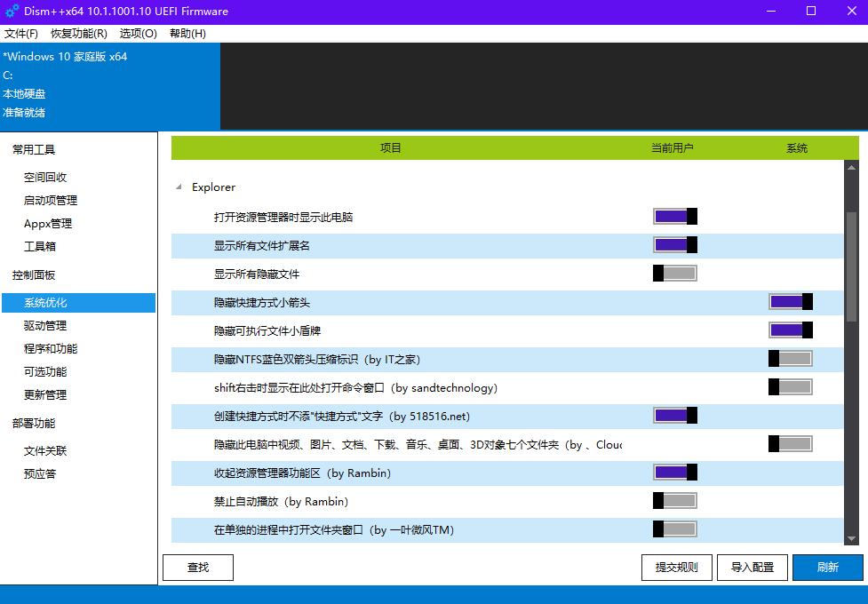
Task: Open 驱动管理 in sidebar
Action: coord(45,325)
